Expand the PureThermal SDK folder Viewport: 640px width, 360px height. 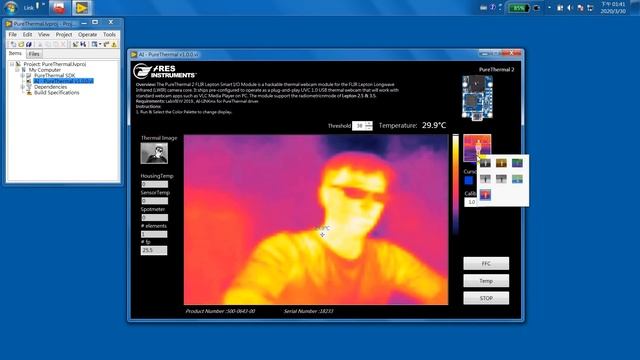23,76
